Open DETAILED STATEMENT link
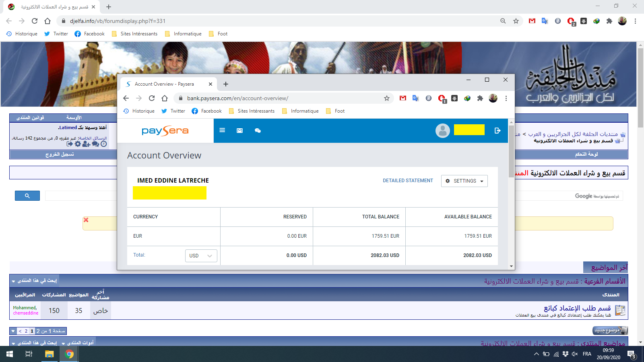Viewport: 644px width, 362px height. pyautogui.click(x=408, y=181)
